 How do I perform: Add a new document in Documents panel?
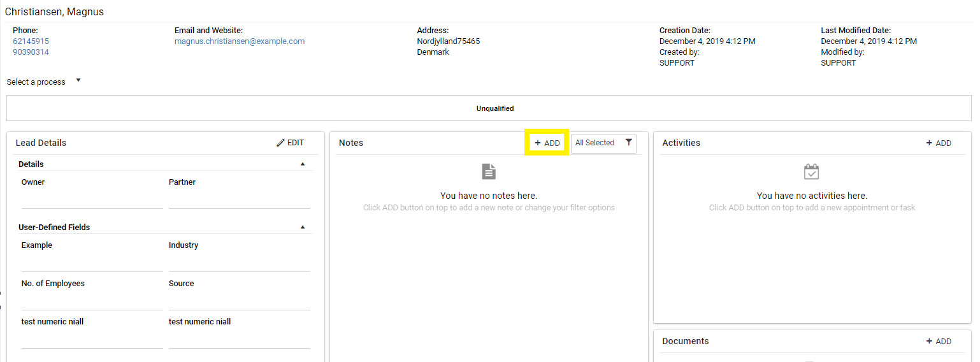point(938,341)
